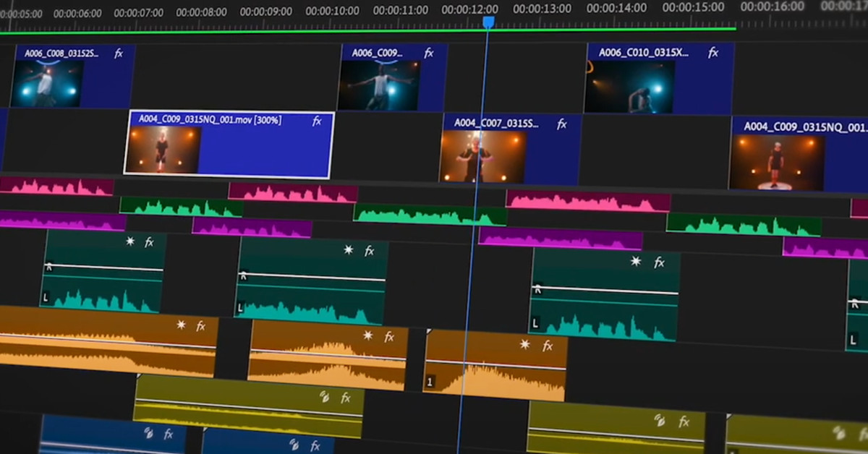
Task: Click the fx badge on A006_C010 clip
Action: (x=713, y=53)
